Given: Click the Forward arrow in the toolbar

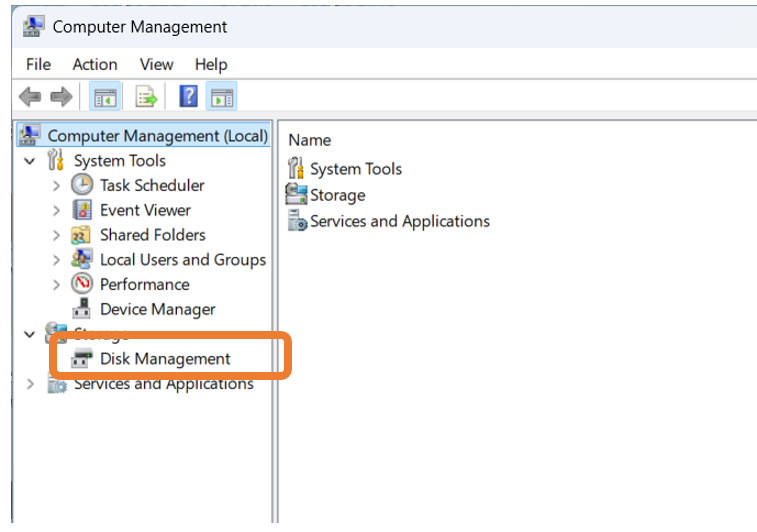Looking at the screenshot, I should [61, 97].
